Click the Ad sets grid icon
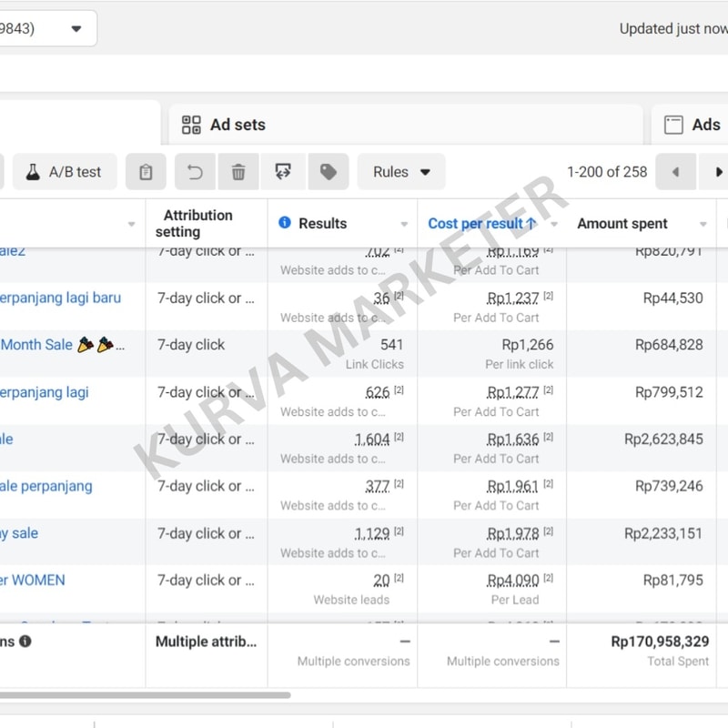 pos(191,125)
